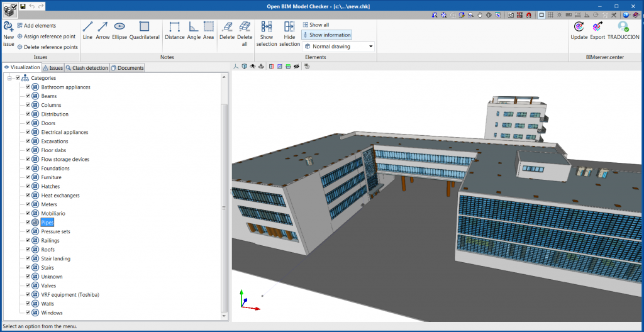Image resolution: width=644 pixels, height=332 pixels.
Task: Click the axes view icon above viewport
Action: (236, 67)
